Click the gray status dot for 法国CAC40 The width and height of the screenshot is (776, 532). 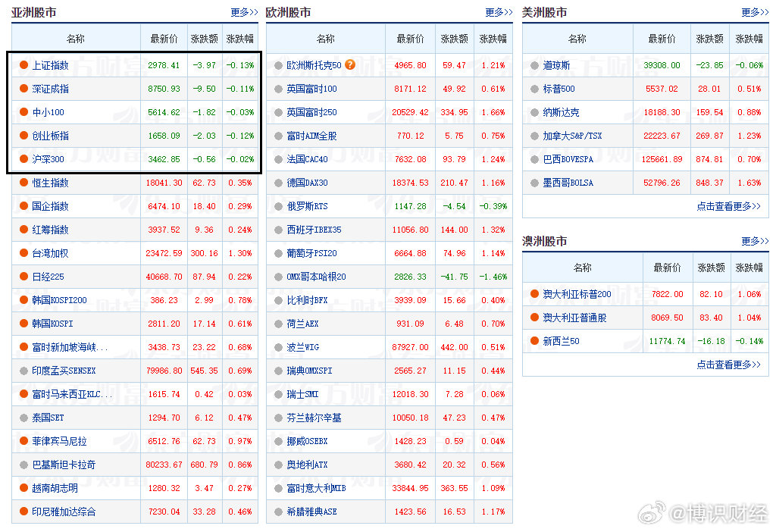279,159
